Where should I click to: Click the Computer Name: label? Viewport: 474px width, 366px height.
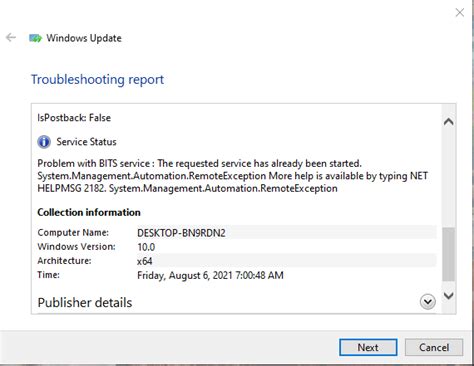pos(73,232)
